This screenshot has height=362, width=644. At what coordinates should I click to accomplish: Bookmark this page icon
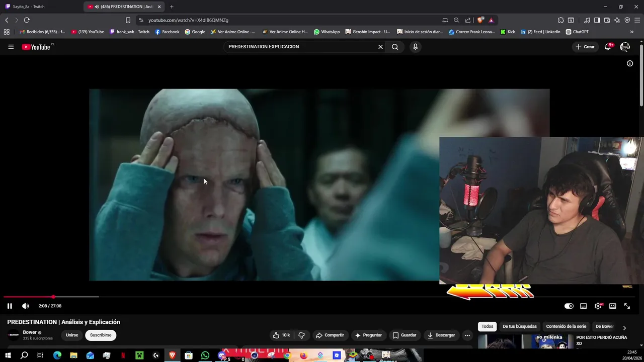coord(128,20)
